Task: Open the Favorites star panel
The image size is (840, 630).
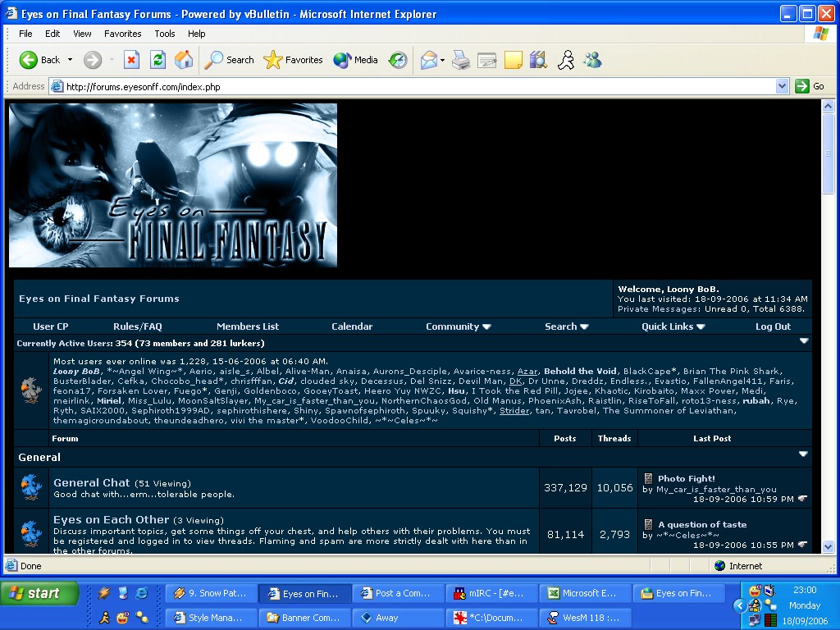Action: (x=293, y=60)
